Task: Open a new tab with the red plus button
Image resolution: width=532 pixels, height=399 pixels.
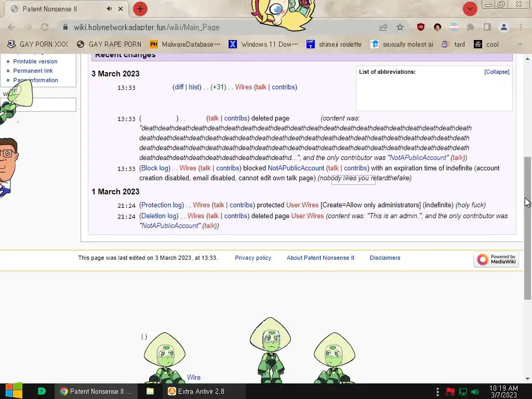Action: [140, 9]
